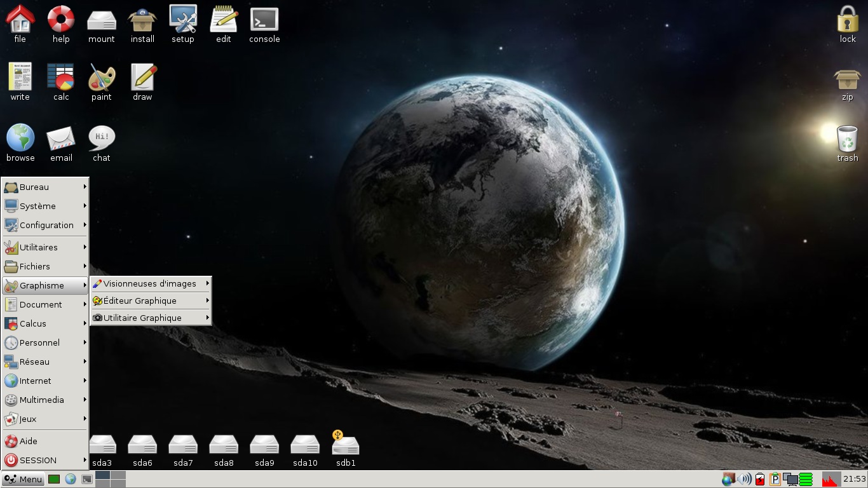868x488 pixels.
Task: Open Éditeur Graphique submenu
Action: [x=151, y=301]
